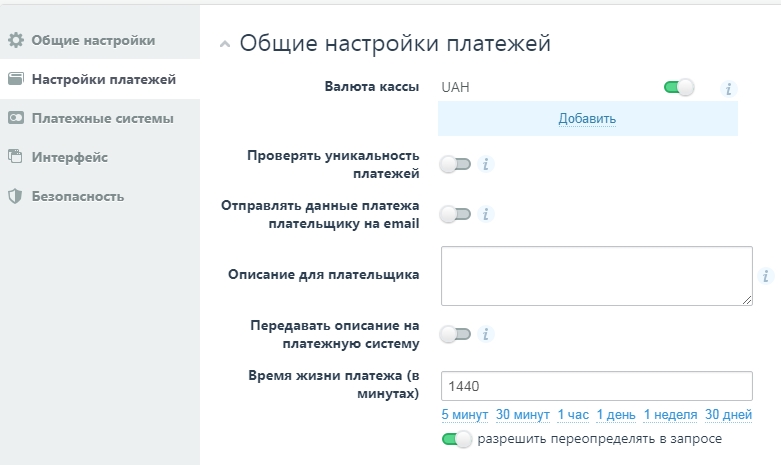This screenshot has height=465, width=781.
Task: Click the shield icon beside Безопасность
Action: pyautogui.click(x=15, y=196)
